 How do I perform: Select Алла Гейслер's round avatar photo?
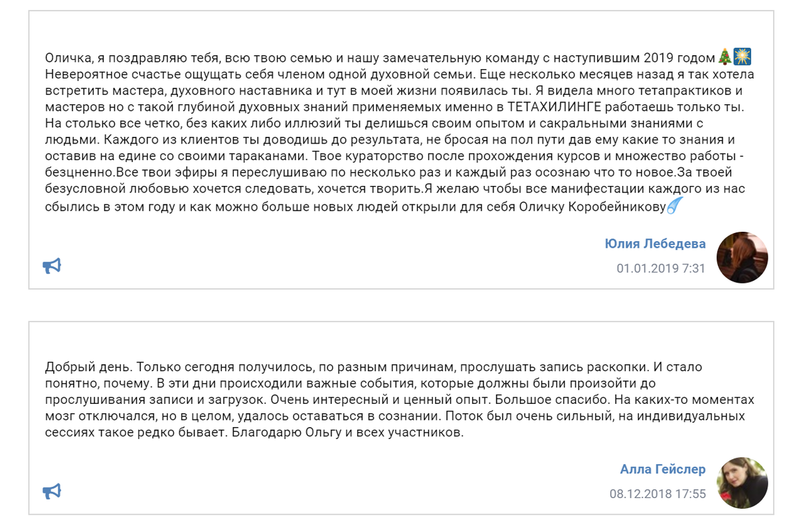click(x=743, y=483)
